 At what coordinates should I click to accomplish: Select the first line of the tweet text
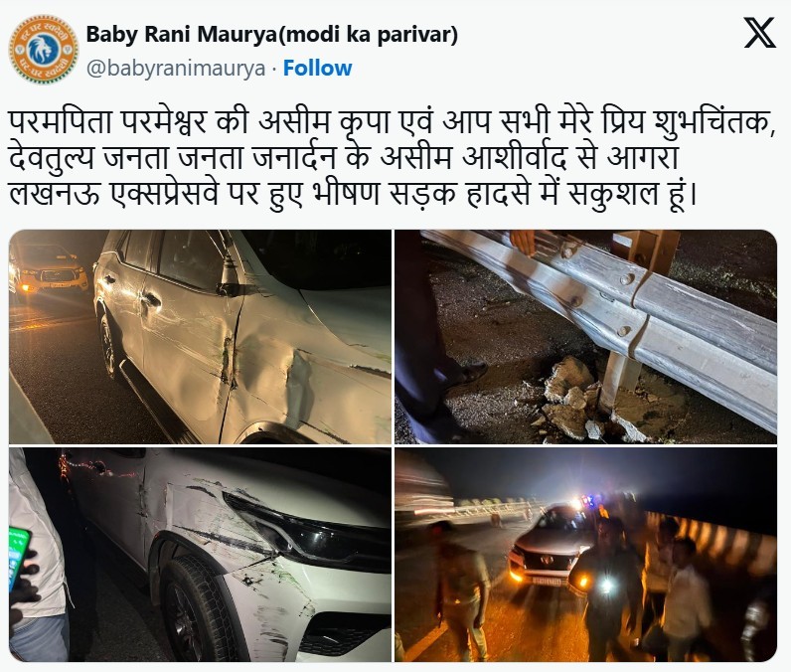pyautogui.click(x=392, y=122)
